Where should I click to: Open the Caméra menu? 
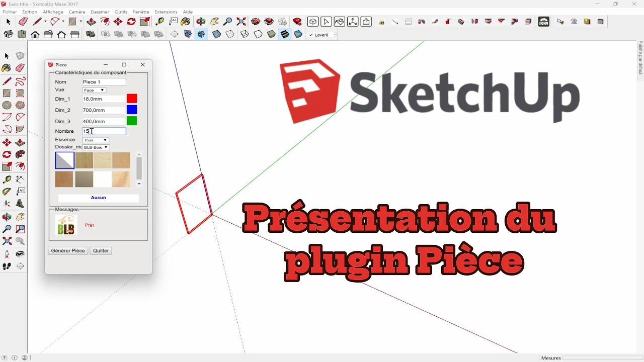tap(77, 12)
